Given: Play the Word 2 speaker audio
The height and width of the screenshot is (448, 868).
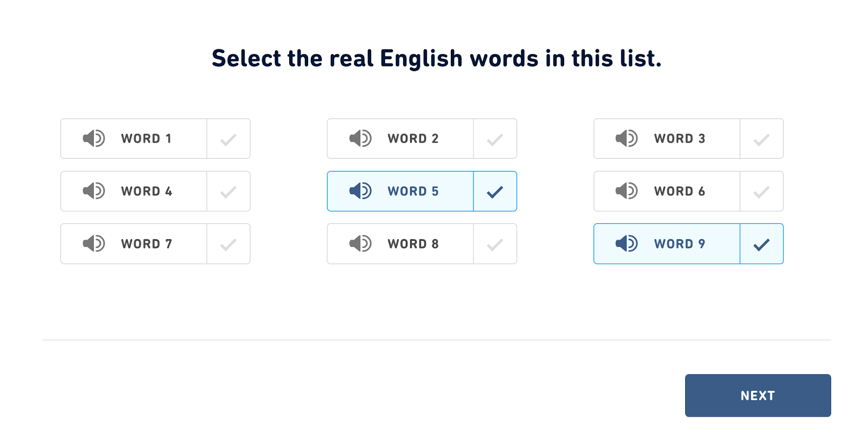Looking at the screenshot, I should click(x=360, y=138).
